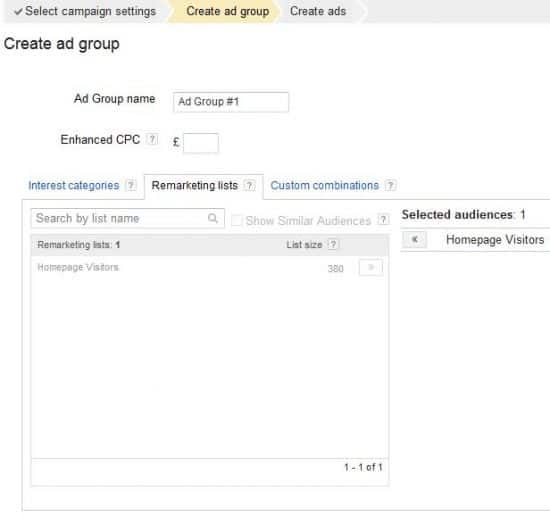Viewport: 550px width, 516px height.
Task: Click the Ad Group name field
Action: 231,102
